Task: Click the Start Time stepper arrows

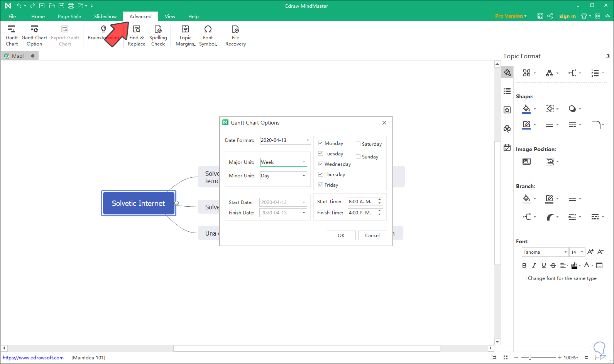Action: (380, 201)
